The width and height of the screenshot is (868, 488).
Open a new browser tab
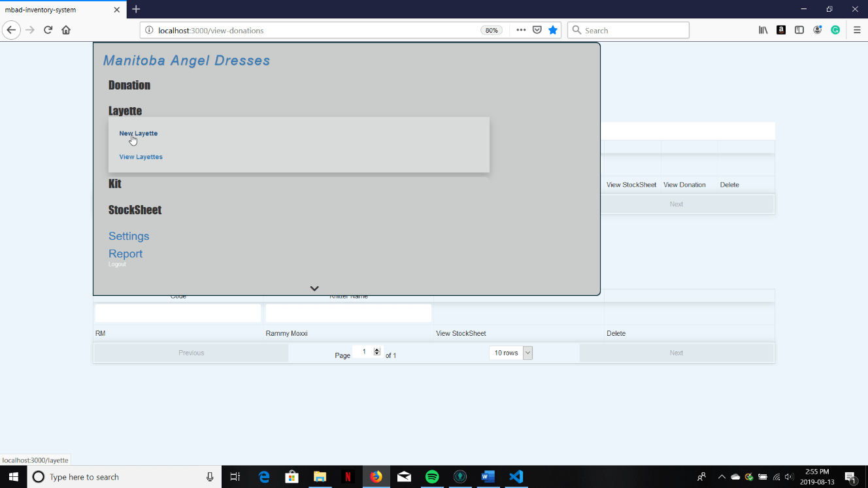(136, 9)
